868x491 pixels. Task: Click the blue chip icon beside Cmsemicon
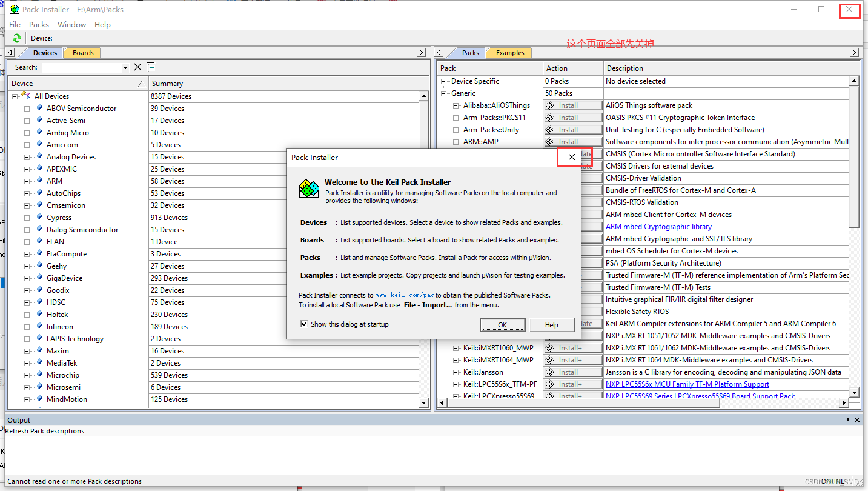(x=40, y=205)
